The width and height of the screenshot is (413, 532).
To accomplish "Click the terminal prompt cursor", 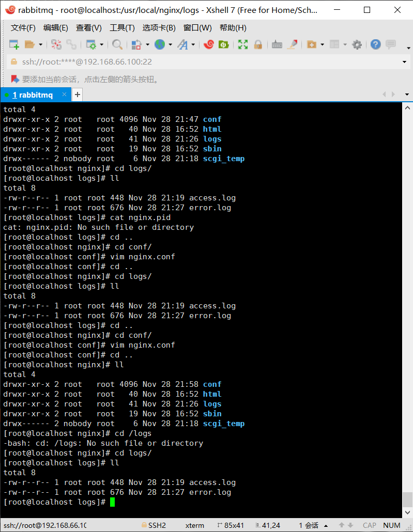I will [112, 502].
